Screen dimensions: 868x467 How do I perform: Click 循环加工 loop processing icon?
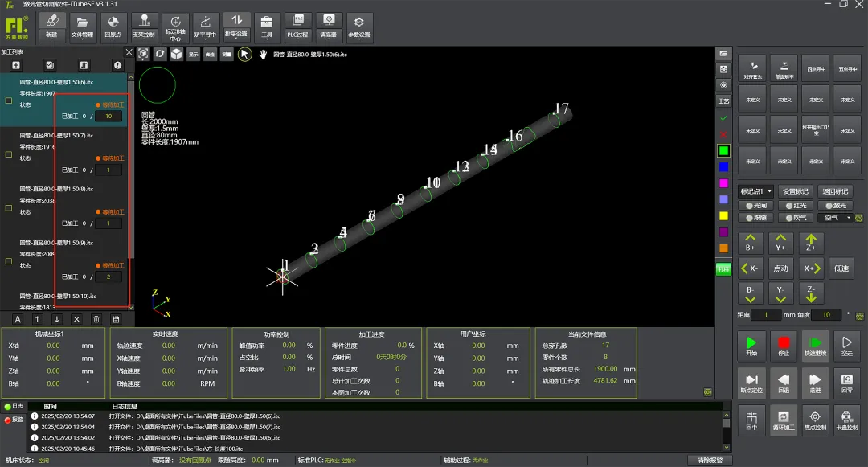click(784, 420)
